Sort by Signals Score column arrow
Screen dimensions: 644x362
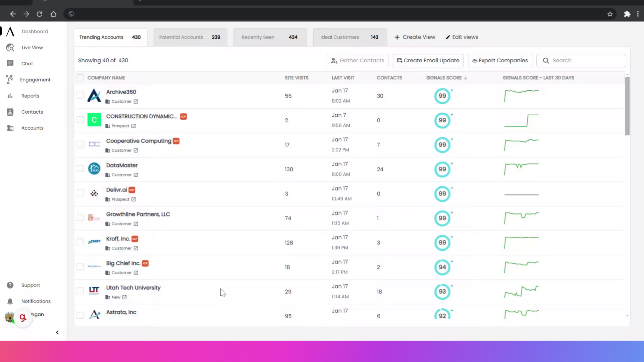coord(466,78)
